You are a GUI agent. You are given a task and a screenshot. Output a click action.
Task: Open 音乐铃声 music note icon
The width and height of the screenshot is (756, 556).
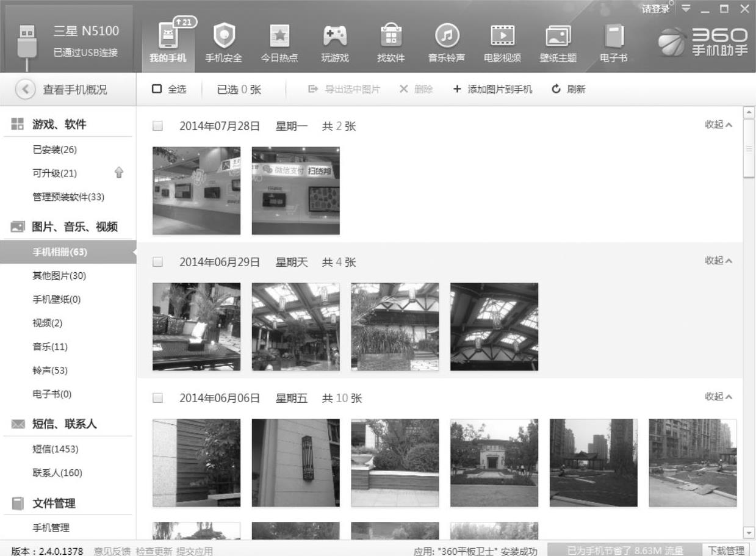(447, 37)
